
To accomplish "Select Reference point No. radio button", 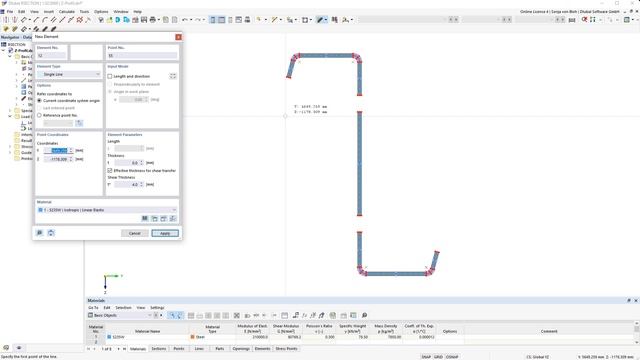I will pos(40,115).
